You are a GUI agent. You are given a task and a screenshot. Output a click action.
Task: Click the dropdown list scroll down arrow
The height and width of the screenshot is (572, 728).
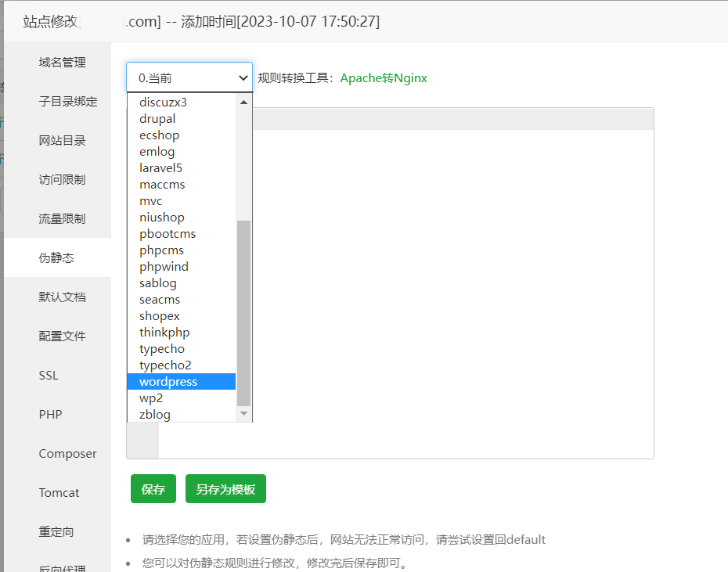[x=243, y=413]
